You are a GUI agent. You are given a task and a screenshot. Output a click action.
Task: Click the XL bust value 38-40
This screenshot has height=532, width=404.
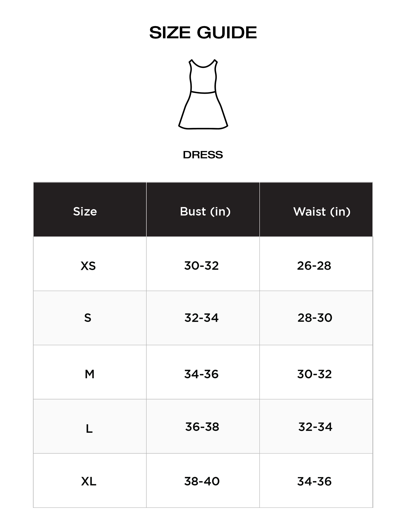point(202,481)
